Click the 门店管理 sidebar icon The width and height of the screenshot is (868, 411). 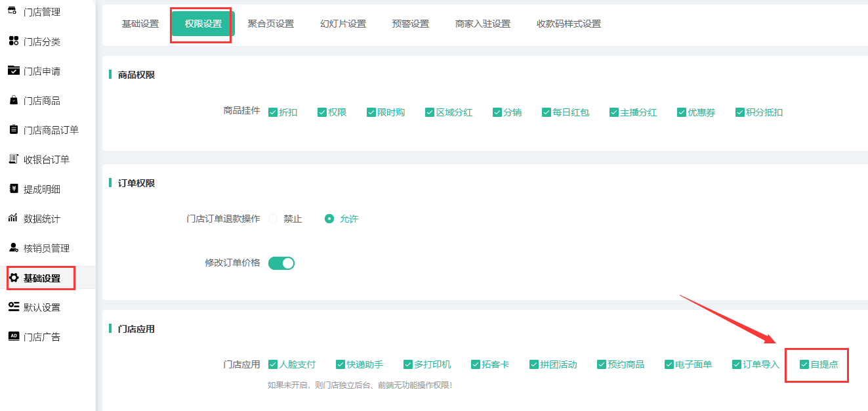click(x=13, y=11)
